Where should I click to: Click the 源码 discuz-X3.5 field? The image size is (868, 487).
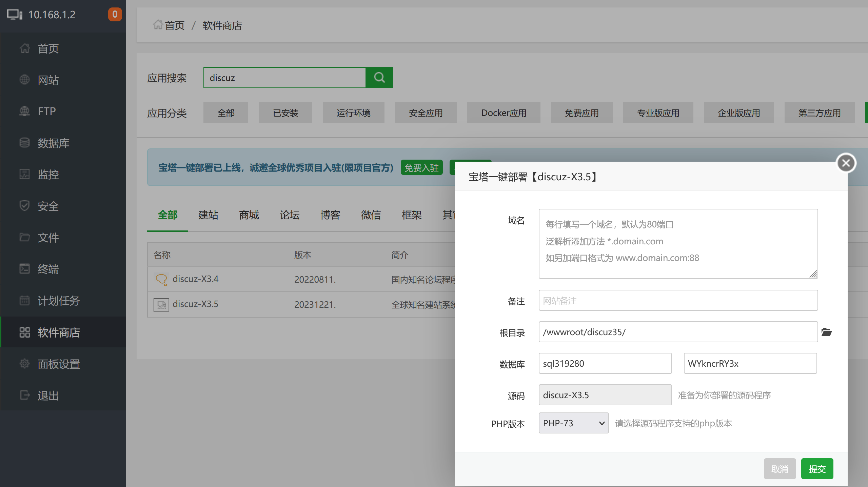click(605, 395)
